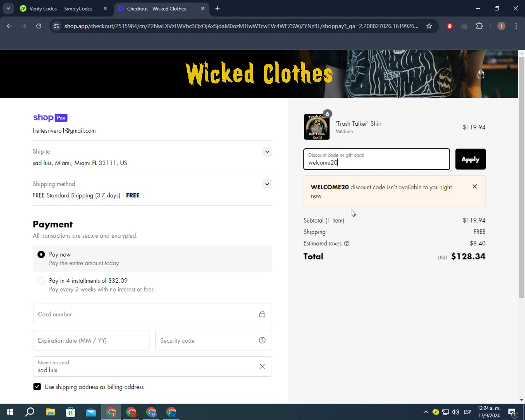Open the Mail app from the taskbar
This screenshot has width=525, height=420.
(91, 412)
